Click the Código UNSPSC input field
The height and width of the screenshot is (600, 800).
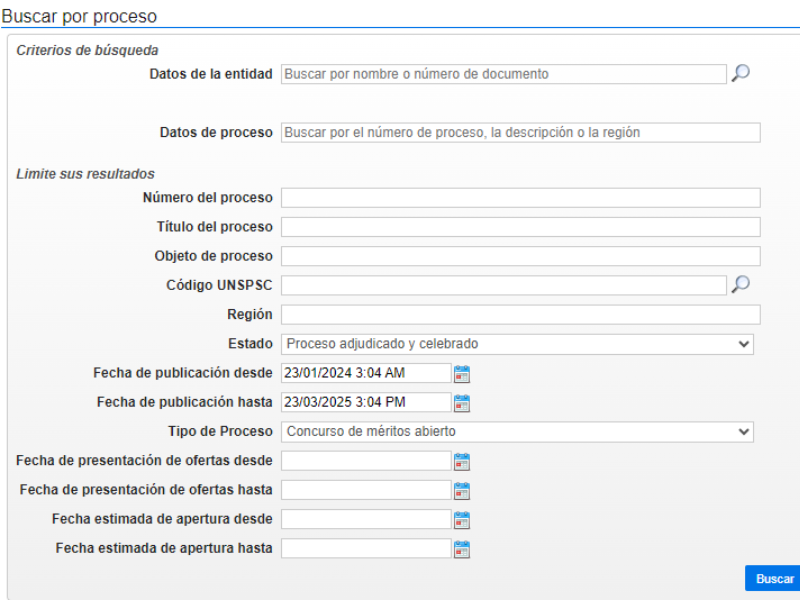[503, 285]
